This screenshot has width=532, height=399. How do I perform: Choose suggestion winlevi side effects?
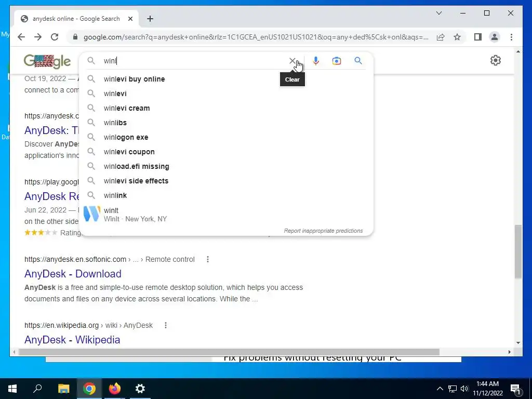coord(227,181)
